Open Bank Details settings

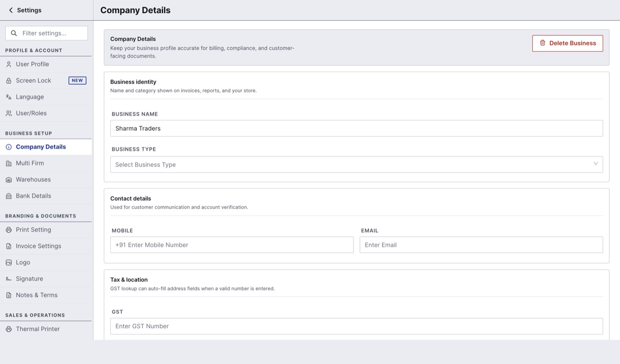pos(46,196)
